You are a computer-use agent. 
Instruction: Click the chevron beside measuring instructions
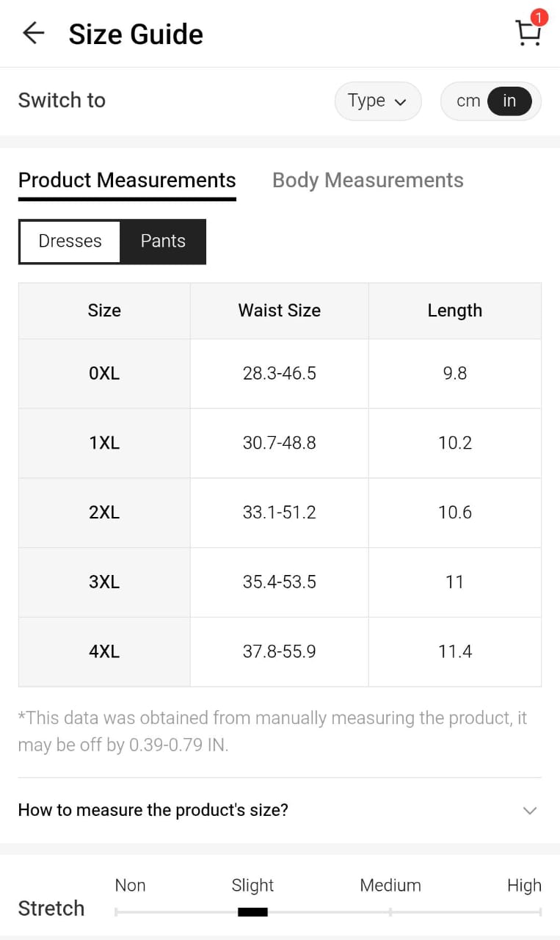pos(529,811)
